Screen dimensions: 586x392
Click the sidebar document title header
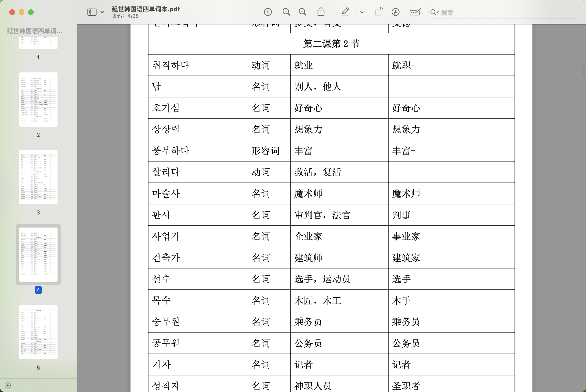coord(35,31)
